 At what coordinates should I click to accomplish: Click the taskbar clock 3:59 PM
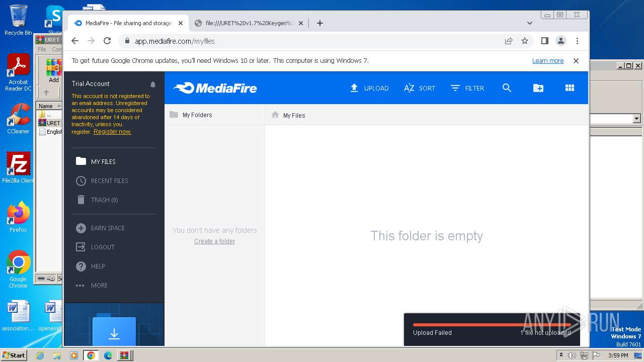tap(618, 355)
